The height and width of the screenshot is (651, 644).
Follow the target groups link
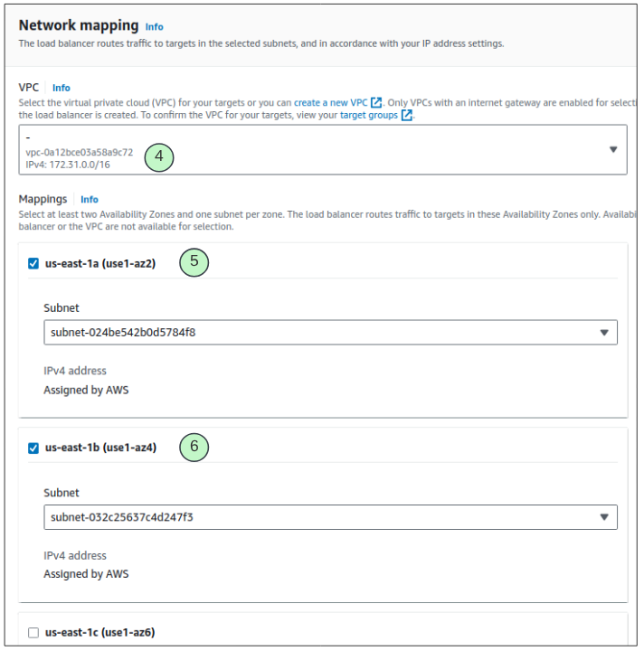(x=369, y=116)
